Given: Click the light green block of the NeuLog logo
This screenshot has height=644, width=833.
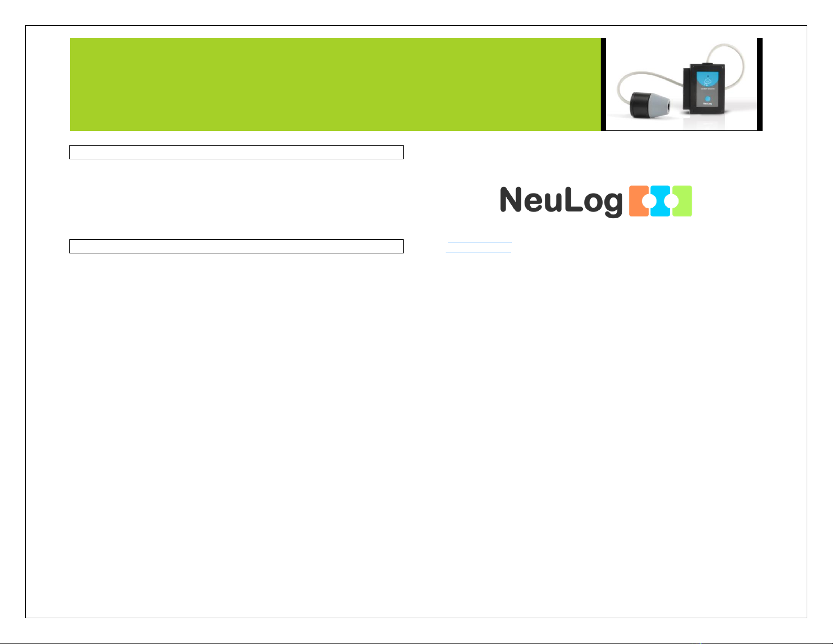Looking at the screenshot, I should click(682, 201).
